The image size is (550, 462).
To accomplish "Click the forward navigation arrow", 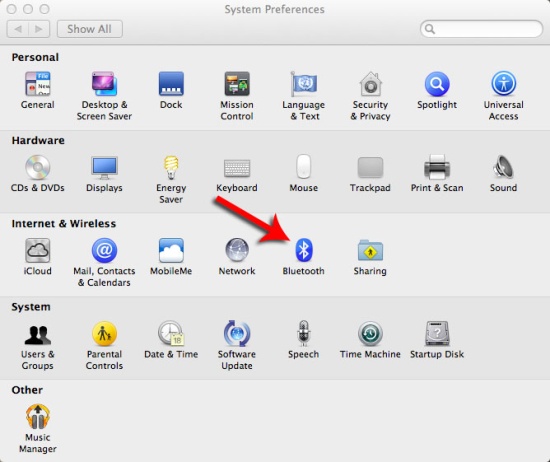I will 39,29.
